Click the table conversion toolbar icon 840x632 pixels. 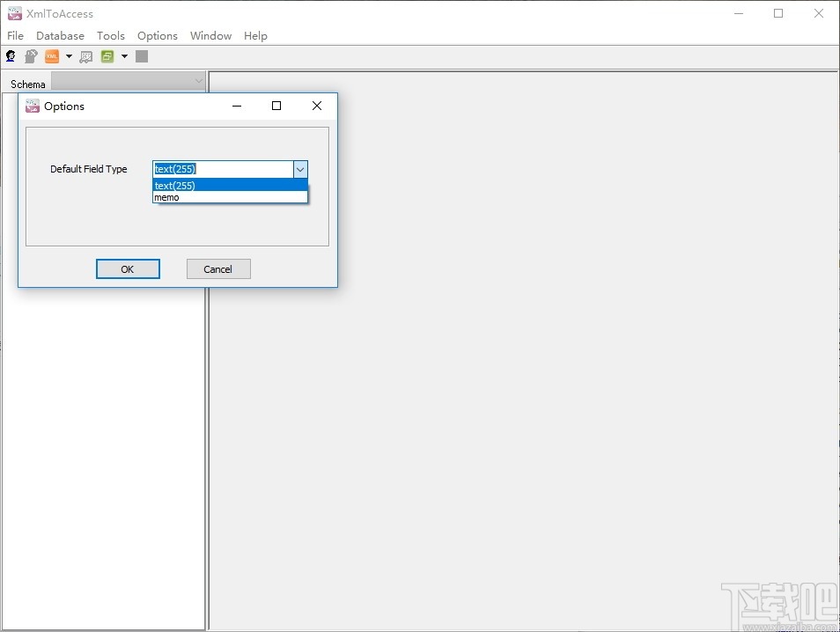[85, 55]
